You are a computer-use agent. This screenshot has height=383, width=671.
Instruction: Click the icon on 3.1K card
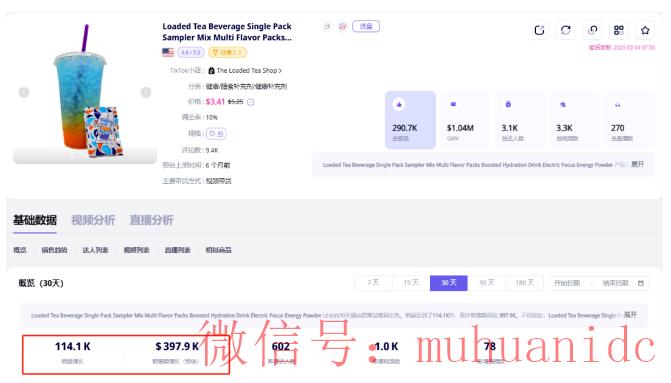coord(508,104)
